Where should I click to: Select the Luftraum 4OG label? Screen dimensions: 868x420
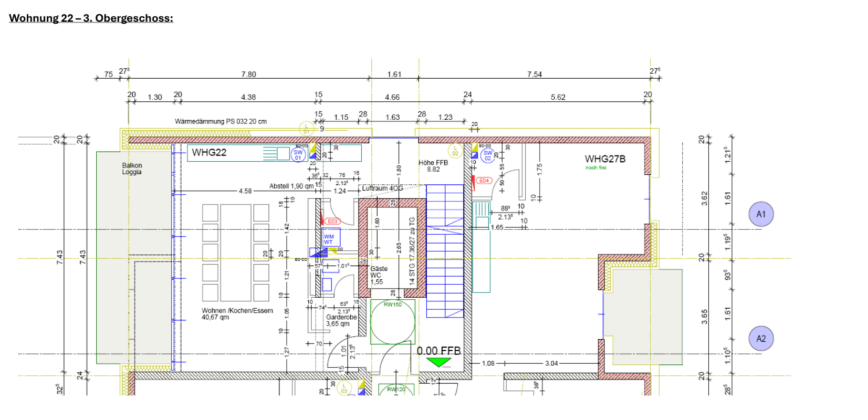pyautogui.click(x=382, y=188)
